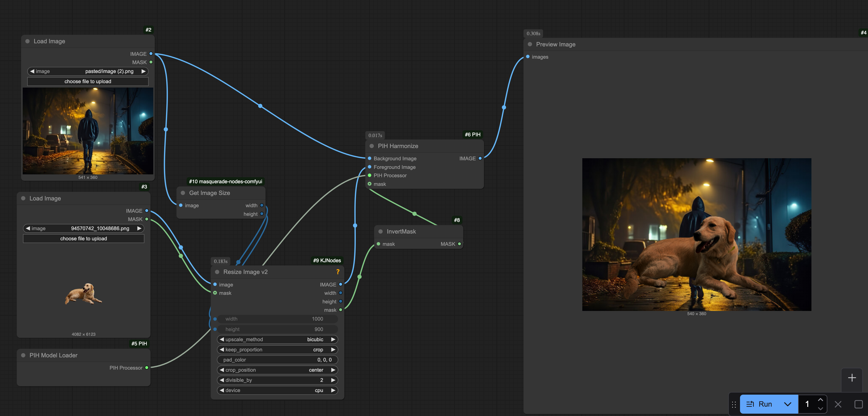Open keep_proportion crop dropdown

[x=277, y=349]
